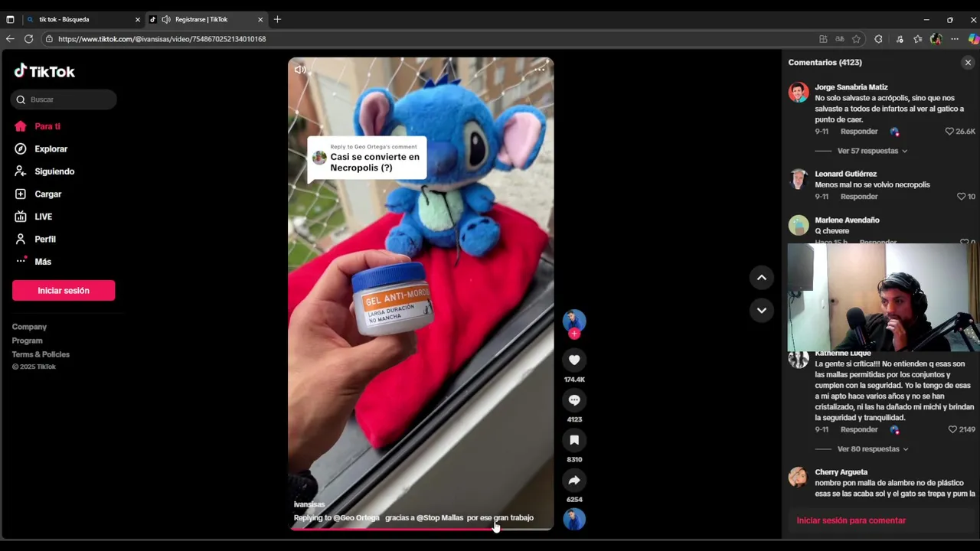Click the Buscar search field
This screenshot has width=980, height=551.
(x=64, y=99)
